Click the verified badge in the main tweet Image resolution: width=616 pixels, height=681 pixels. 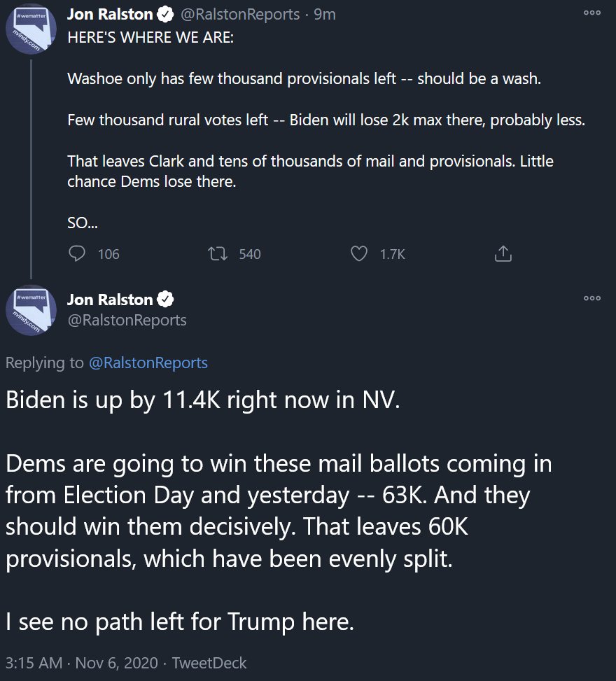(166, 300)
